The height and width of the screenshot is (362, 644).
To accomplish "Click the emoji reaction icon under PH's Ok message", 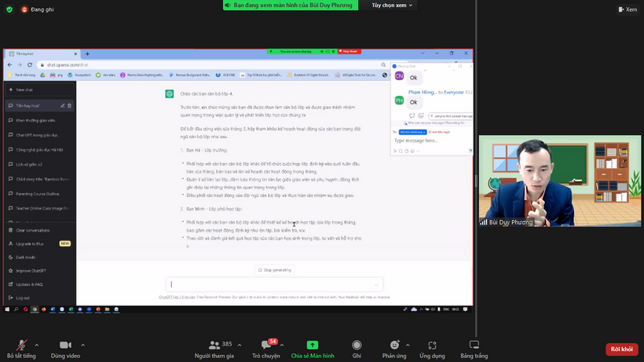I will pos(421,115).
